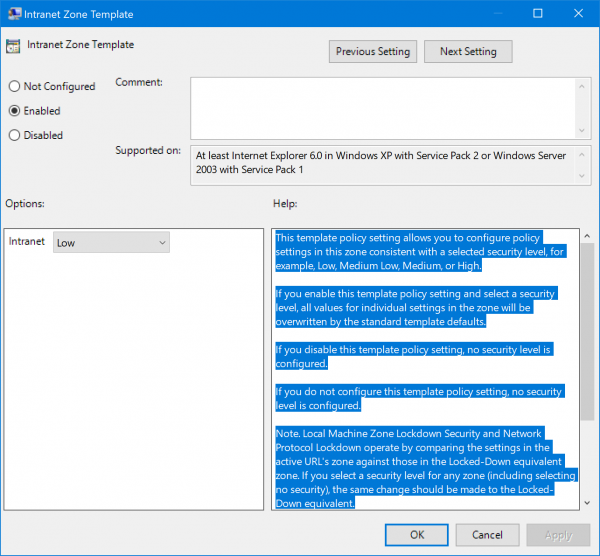Open the Intranet security level dropdown
The height and width of the screenshot is (556, 600).
[111, 242]
